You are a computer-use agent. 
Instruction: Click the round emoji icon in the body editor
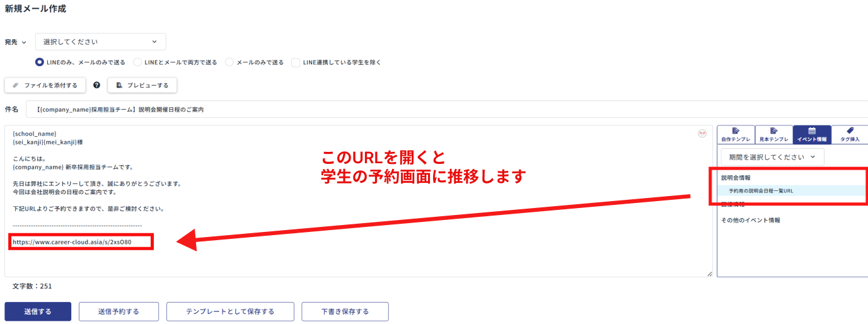[702, 134]
